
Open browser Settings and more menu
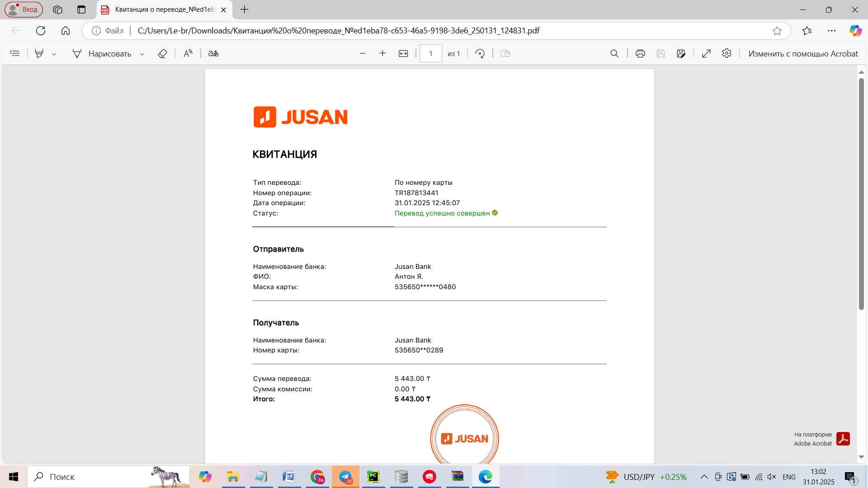(832, 30)
